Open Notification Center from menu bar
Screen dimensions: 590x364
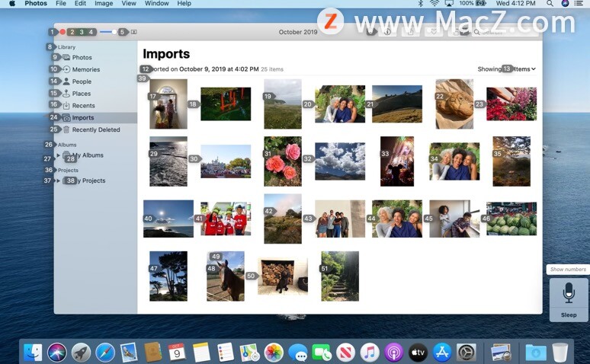(579, 3)
